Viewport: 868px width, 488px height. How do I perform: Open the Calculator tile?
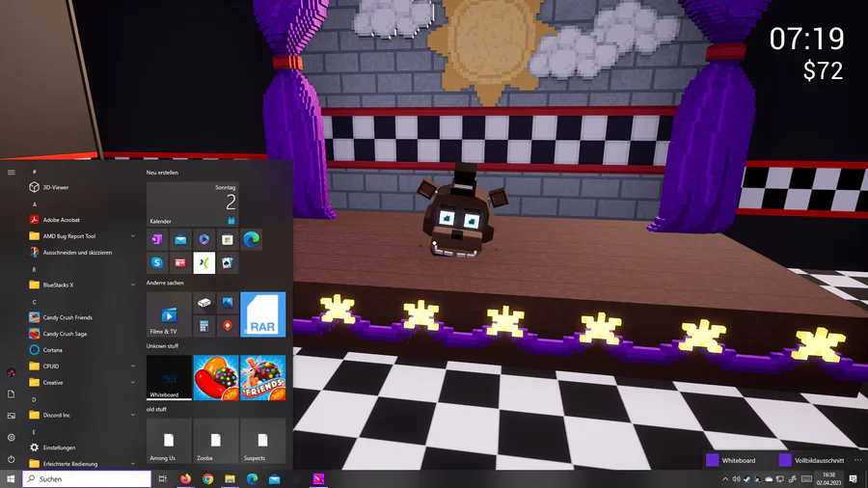point(203,326)
